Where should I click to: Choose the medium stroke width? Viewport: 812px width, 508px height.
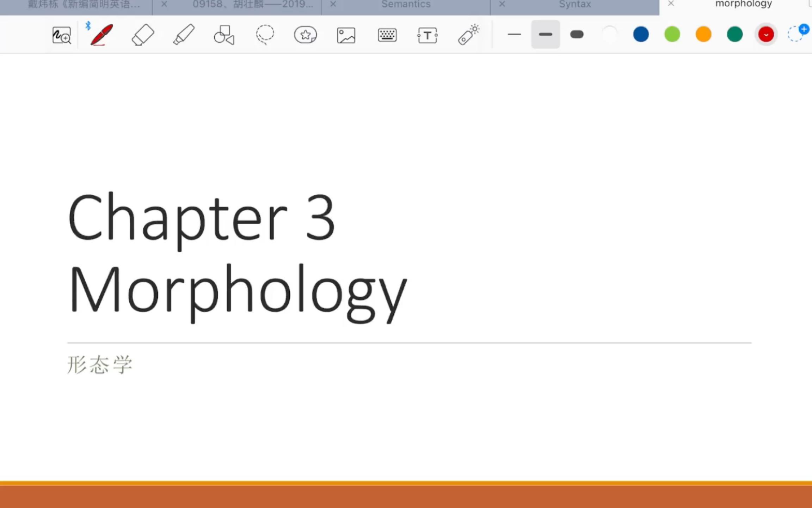point(546,34)
